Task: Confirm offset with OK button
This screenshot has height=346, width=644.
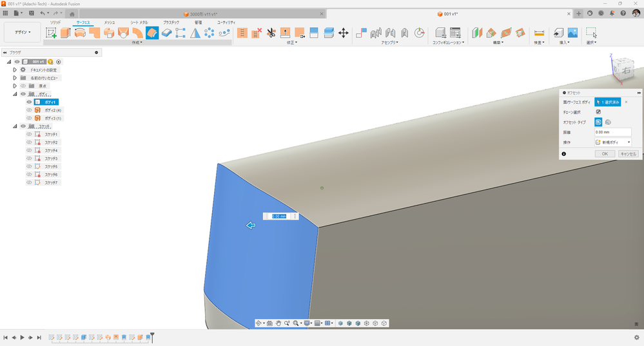Action: 605,154
